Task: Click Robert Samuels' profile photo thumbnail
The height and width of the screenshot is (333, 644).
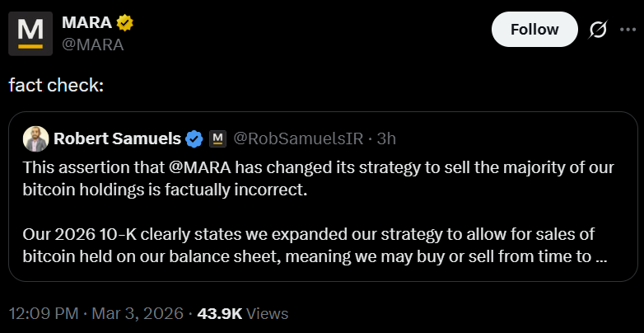Action: point(35,138)
